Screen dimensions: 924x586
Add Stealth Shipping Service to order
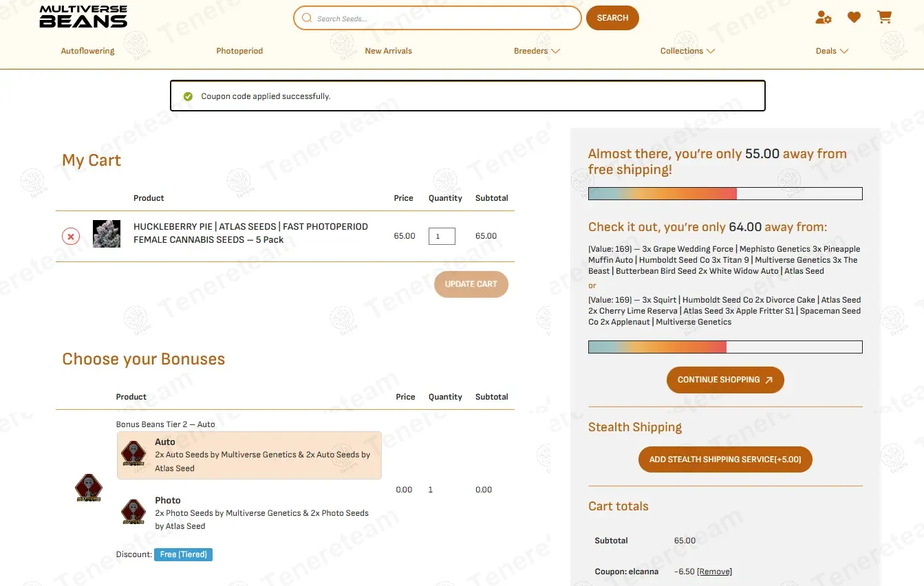[725, 459]
